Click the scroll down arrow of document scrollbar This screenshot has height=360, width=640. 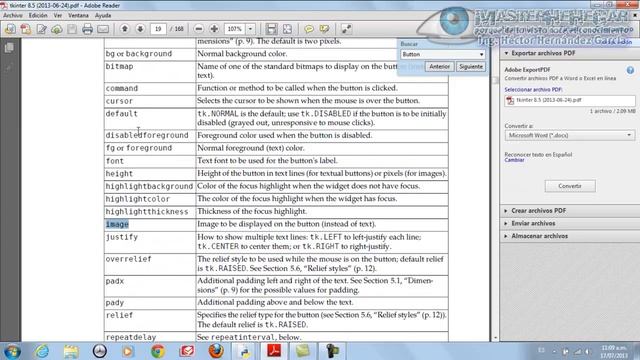coord(496,338)
